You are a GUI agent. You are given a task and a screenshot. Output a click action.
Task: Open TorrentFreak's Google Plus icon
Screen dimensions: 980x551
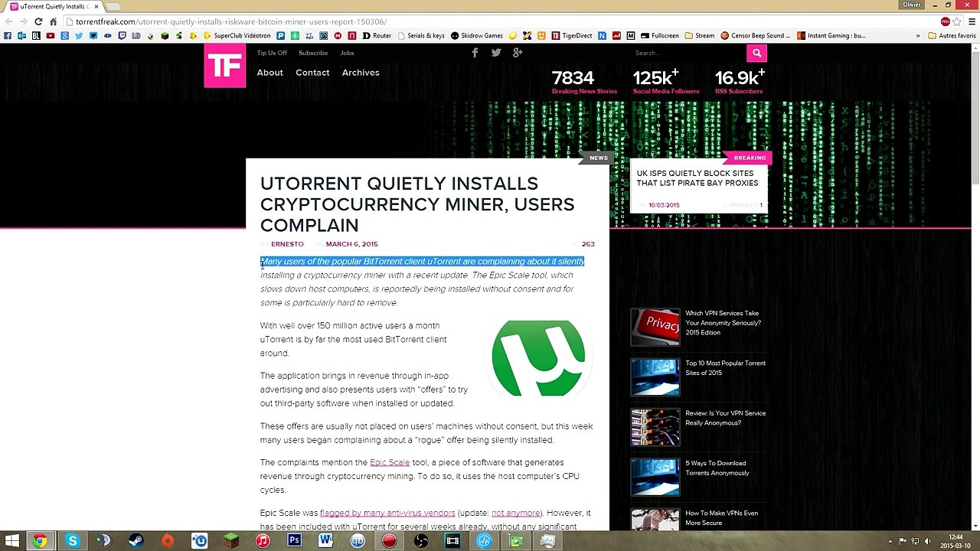(x=518, y=53)
